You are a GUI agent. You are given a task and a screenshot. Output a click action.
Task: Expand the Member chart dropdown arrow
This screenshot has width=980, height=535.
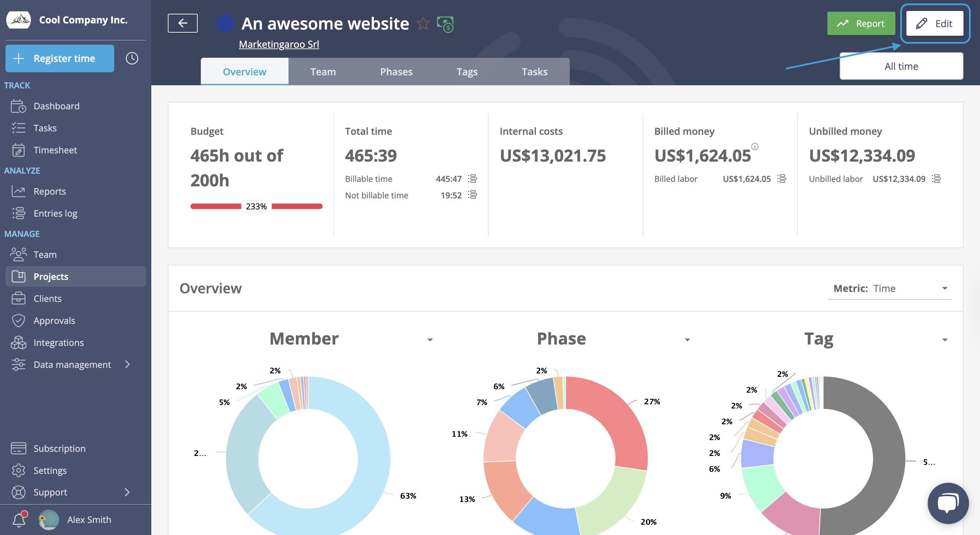point(430,340)
